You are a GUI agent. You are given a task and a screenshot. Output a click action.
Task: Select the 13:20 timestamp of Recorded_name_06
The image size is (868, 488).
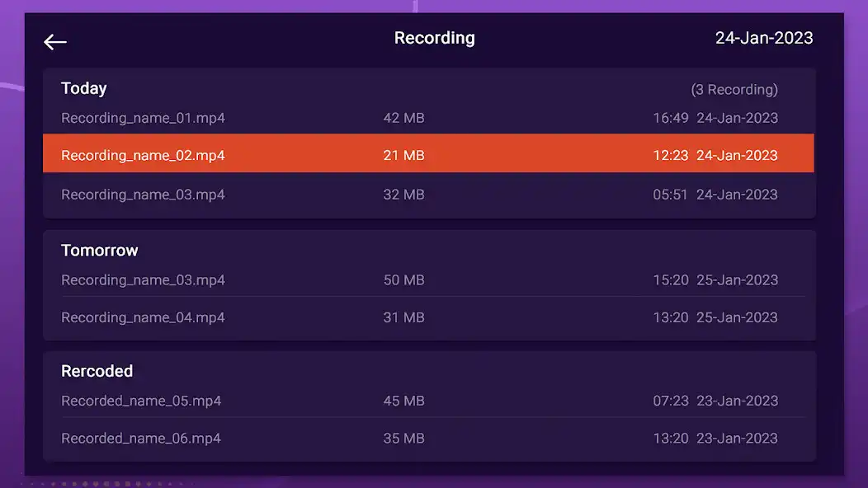click(671, 439)
